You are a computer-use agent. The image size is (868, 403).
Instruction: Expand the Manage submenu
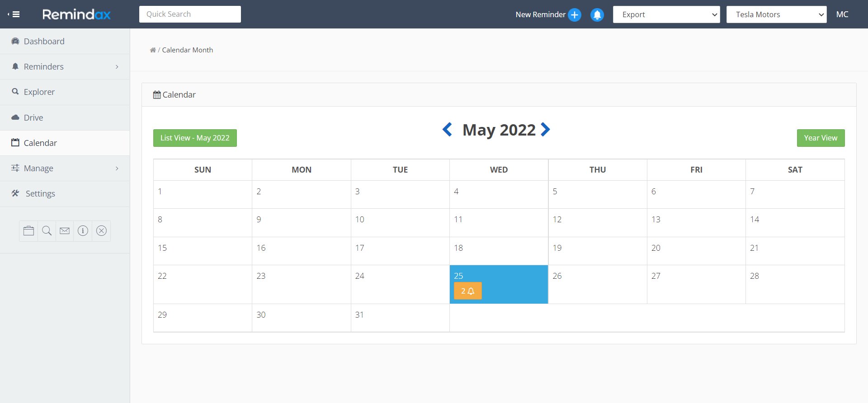coord(65,169)
